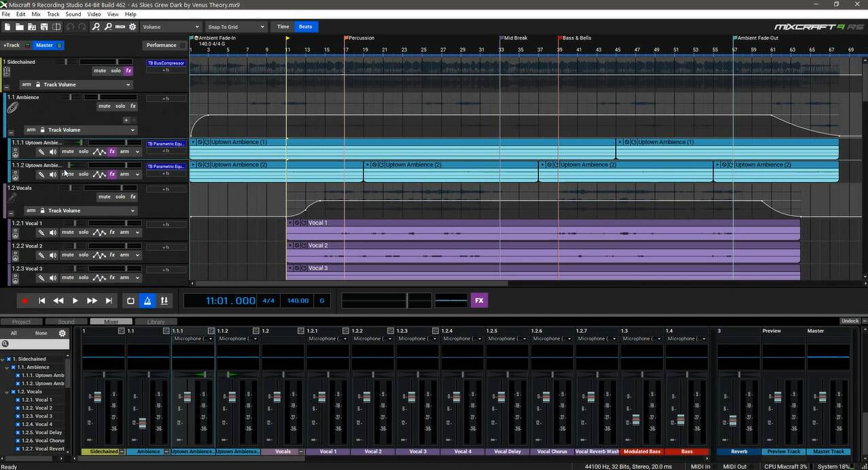Click the Save project icon in the toolbar
868x470 pixels.
(x=44, y=27)
